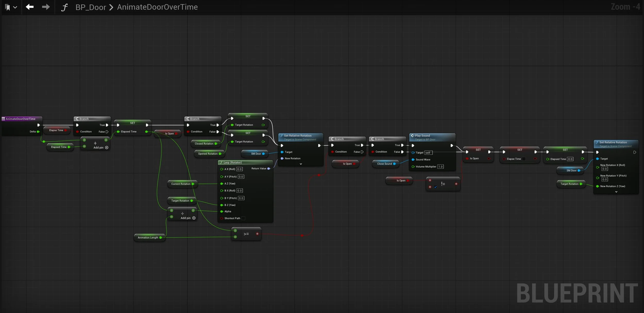644x313 pixels.
Task: Click the AnimateDoorOverTime breadcrumb
Action: pyautogui.click(x=157, y=7)
